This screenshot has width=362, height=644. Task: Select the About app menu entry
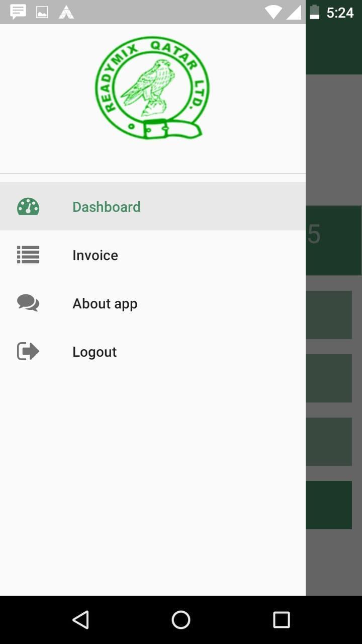tap(153, 303)
